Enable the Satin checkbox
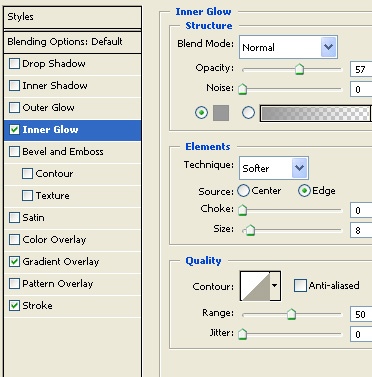Viewport: 372px width, 377px height. (14, 217)
